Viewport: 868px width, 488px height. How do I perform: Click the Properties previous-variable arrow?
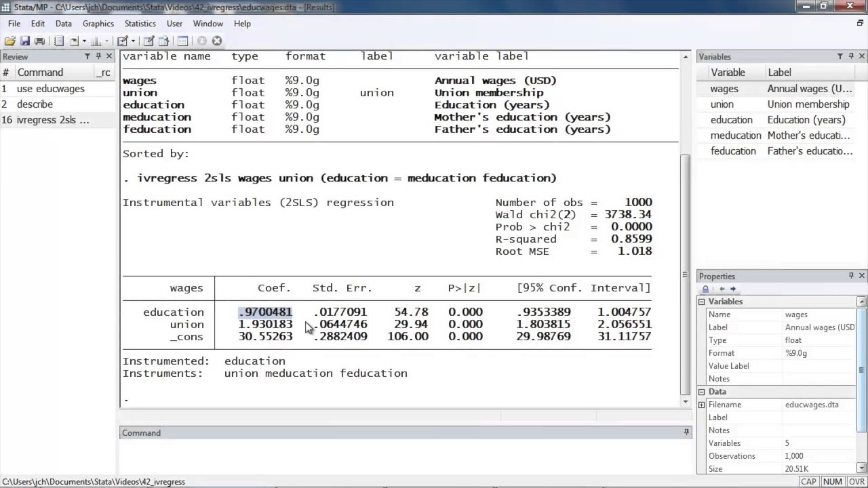722,289
